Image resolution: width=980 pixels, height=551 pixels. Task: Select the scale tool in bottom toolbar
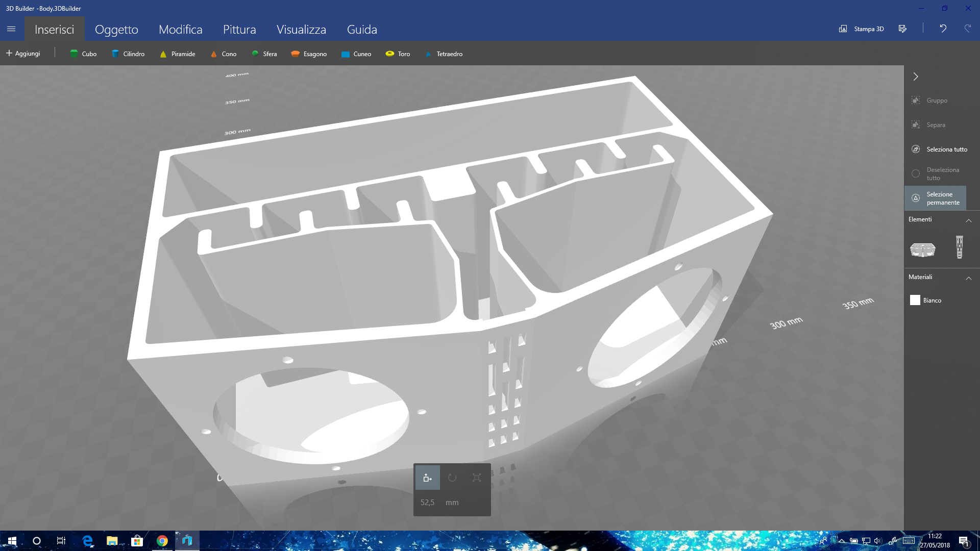[477, 478]
